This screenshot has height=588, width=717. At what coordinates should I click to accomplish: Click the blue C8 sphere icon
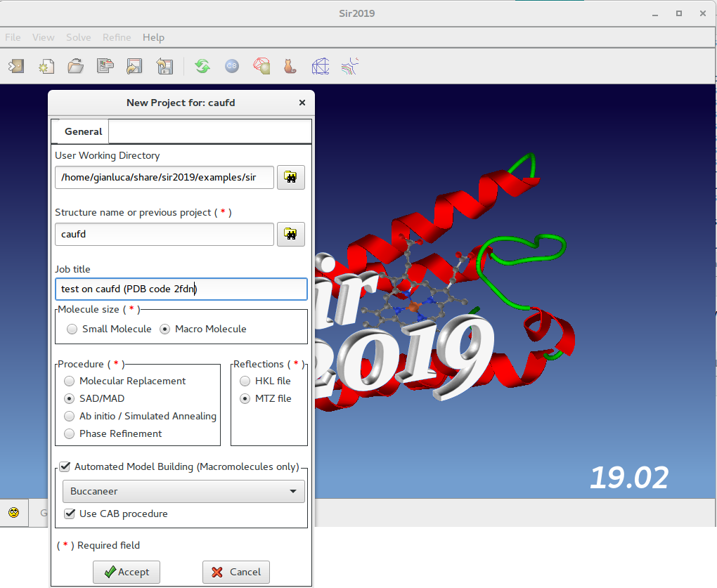(232, 66)
